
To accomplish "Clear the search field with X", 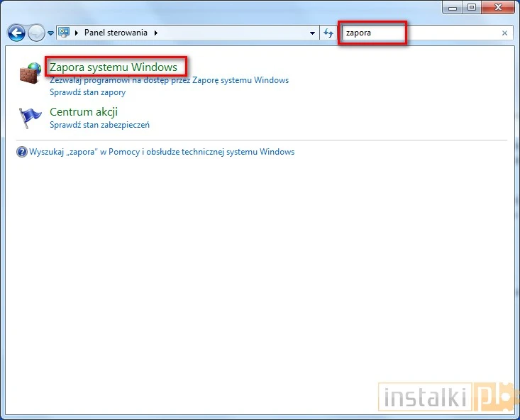I will (x=504, y=33).
